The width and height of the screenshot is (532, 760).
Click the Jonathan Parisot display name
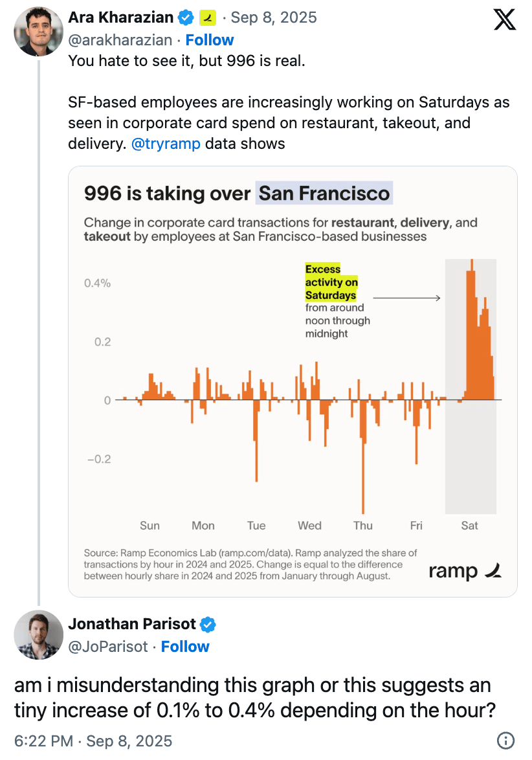(x=132, y=625)
